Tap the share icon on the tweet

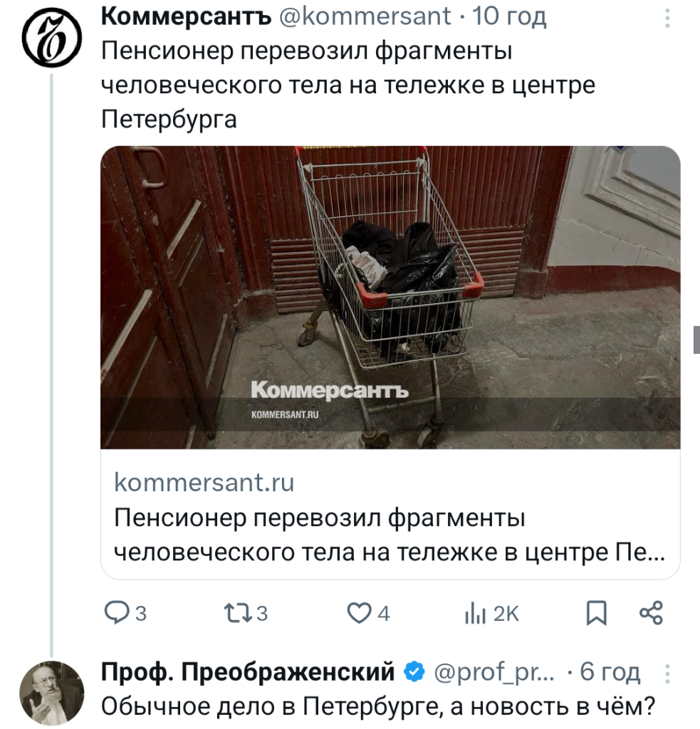point(651,613)
